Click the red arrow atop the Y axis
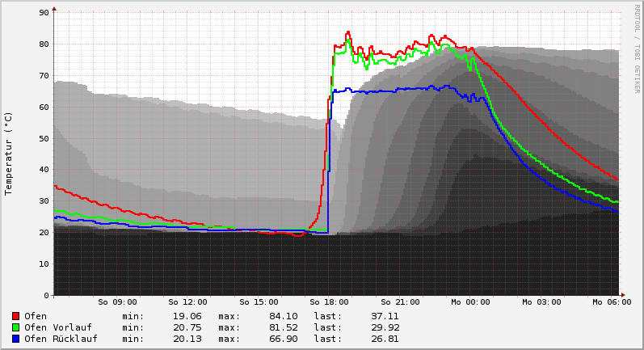The image size is (644, 350). tap(54, 9)
